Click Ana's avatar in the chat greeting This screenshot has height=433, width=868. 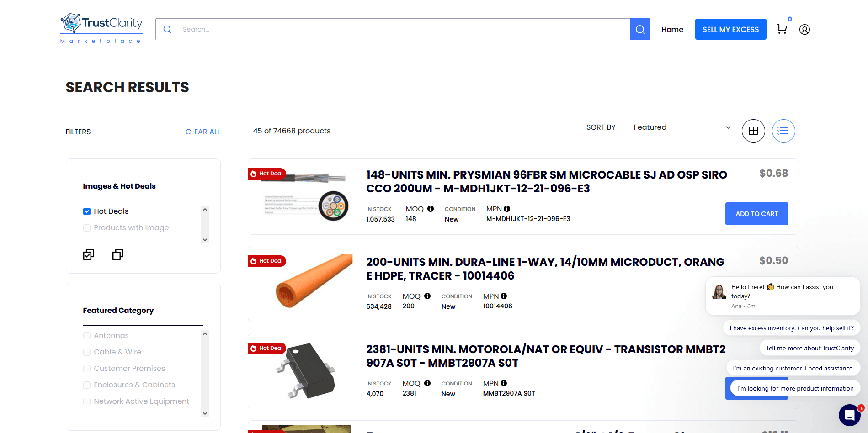coord(719,292)
